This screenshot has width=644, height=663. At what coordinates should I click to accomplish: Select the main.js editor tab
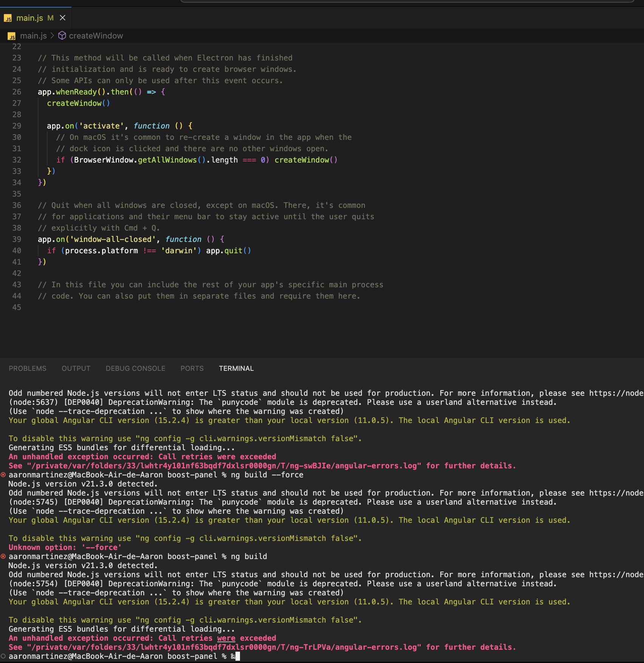coord(29,18)
